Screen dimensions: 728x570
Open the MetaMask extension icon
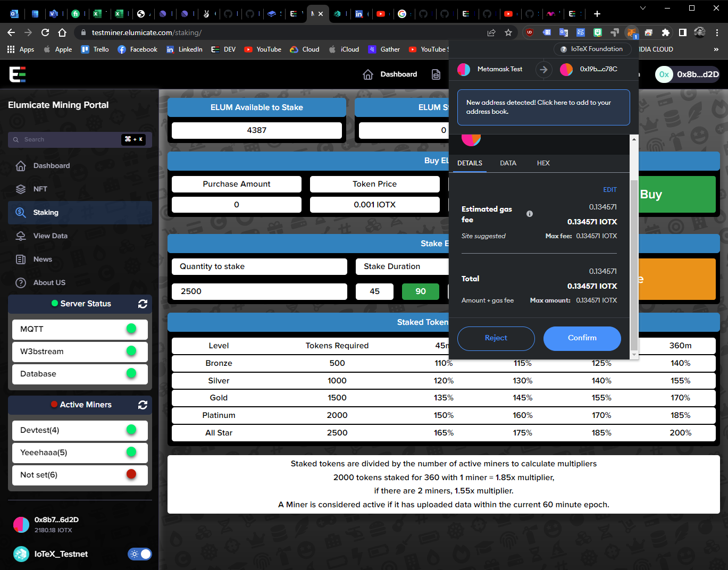click(x=631, y=32)
